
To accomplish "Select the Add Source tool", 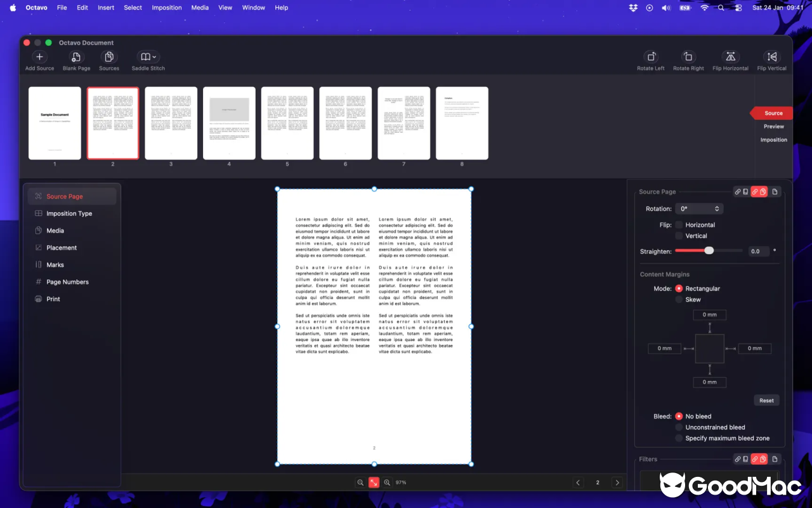I will click(x=39, y=60).
